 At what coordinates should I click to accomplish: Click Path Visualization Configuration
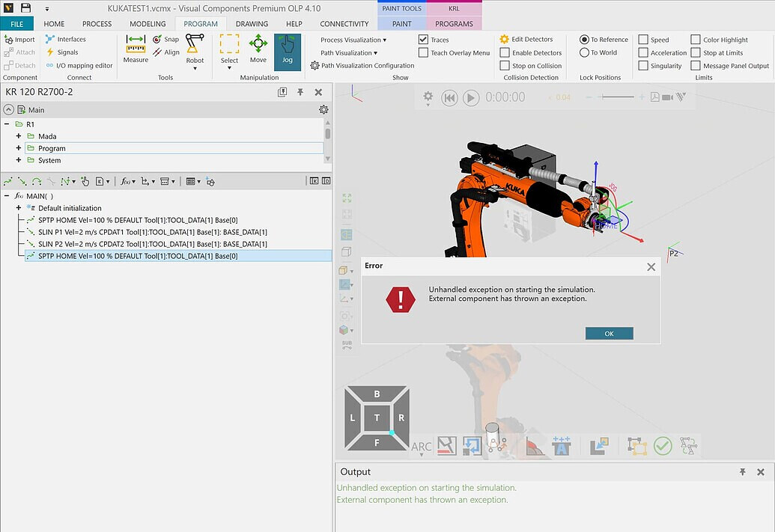click(367, 65)
